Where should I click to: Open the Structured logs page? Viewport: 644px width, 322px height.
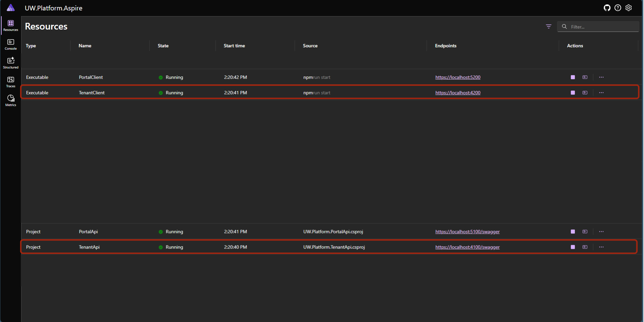pos(11,63)
